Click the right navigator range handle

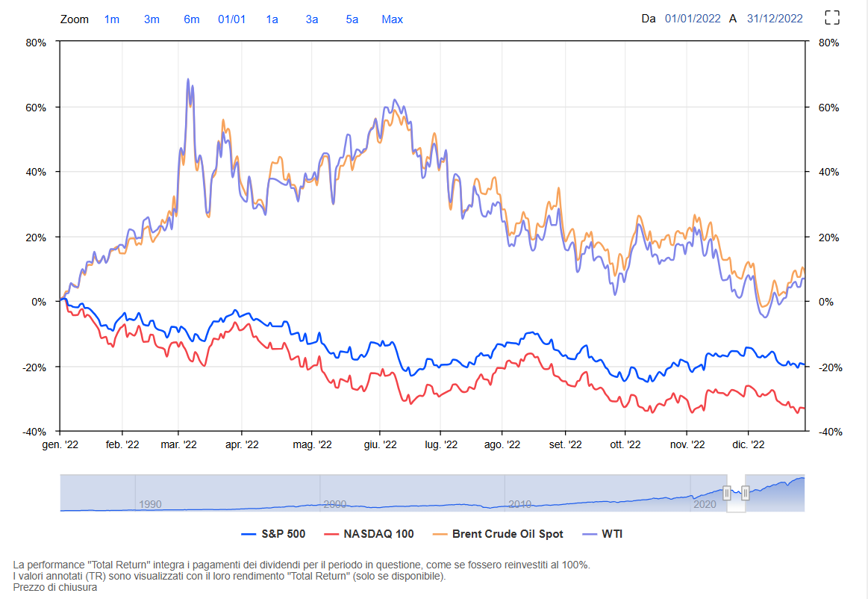(x=745, y=493)
